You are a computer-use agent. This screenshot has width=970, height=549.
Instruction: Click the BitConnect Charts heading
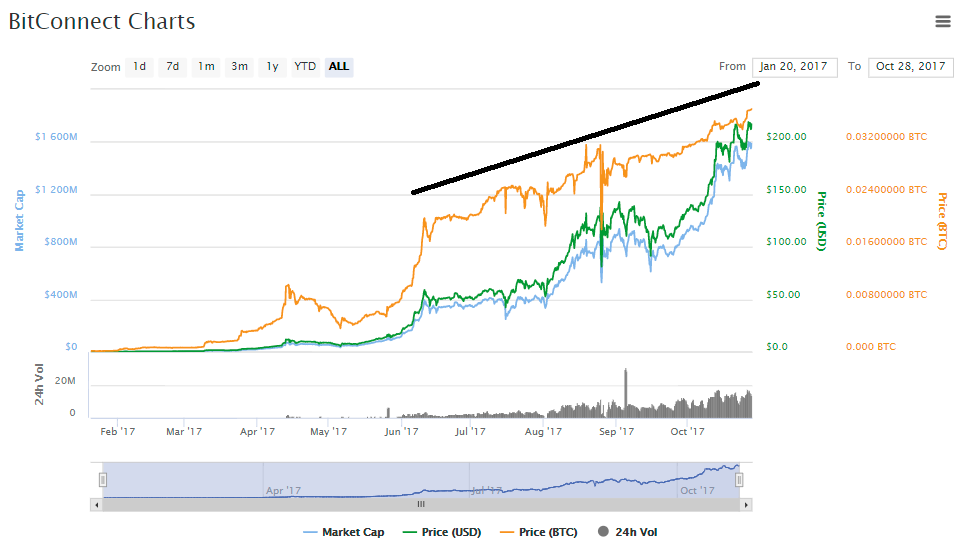pyautogui.click(x=102, y=22)
